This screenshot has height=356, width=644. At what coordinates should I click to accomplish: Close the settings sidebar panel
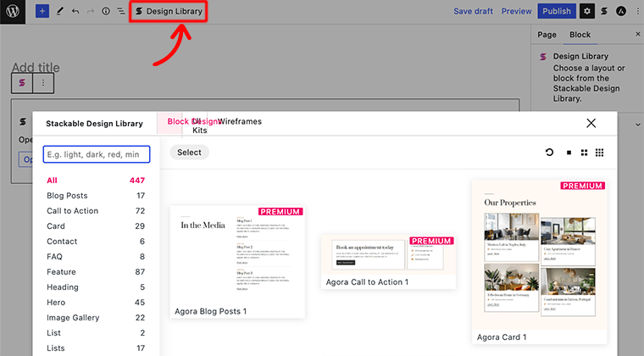click(638, 34)
